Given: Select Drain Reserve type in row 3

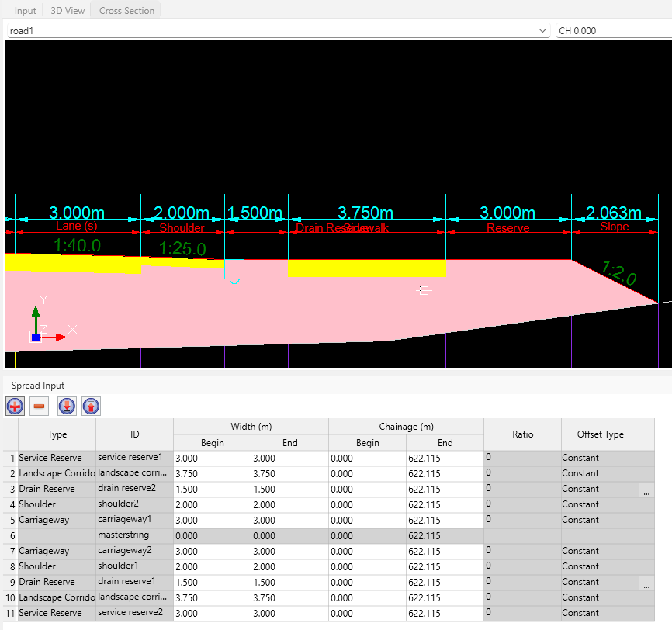Looking at the screenshot, I should 57,489.
